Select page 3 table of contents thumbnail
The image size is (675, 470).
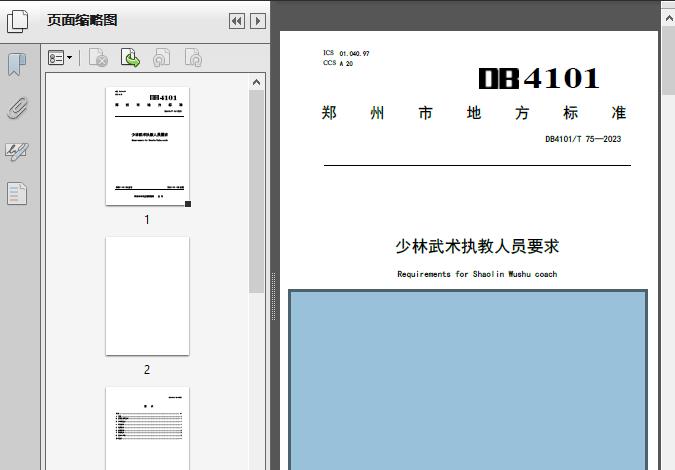[147, 428]
